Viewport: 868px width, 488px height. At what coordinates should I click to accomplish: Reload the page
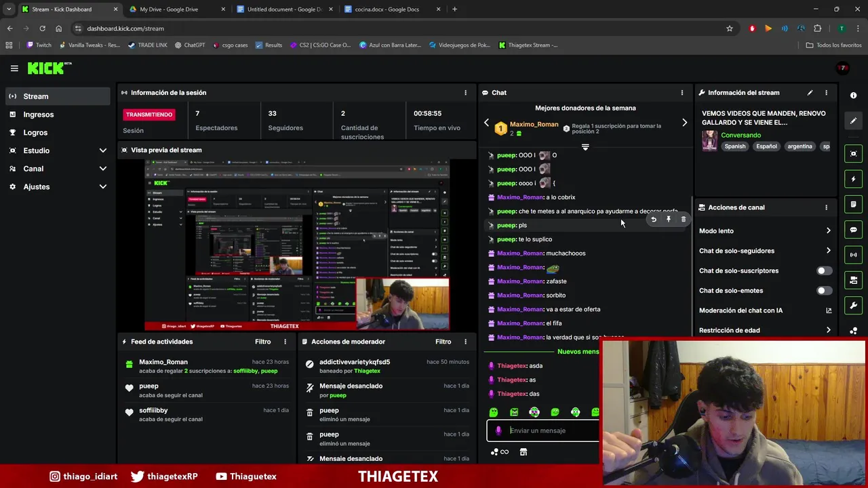[42, 28]
